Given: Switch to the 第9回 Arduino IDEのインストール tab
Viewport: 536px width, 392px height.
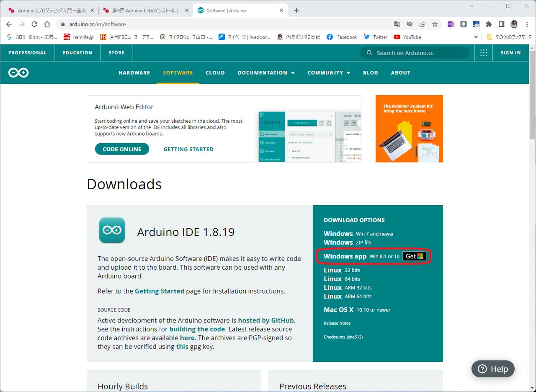Looking at the screenshot, I should point(145,10).
